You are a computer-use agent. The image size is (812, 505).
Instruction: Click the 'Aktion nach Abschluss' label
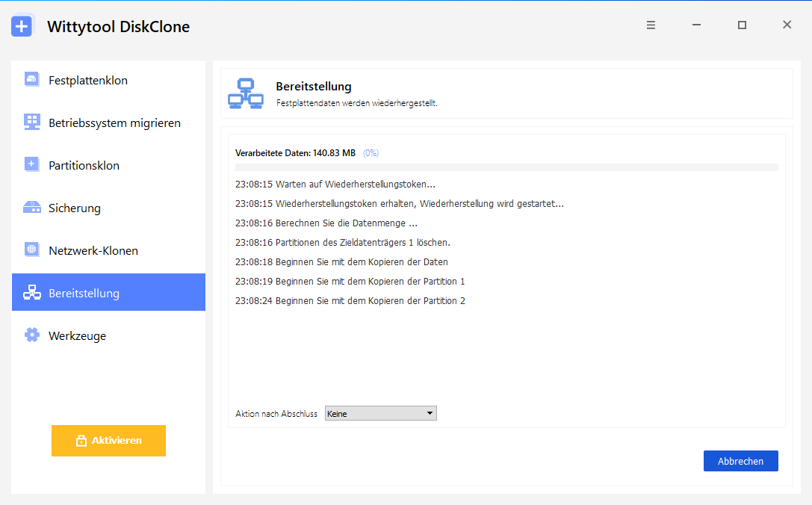click(276, 414)
